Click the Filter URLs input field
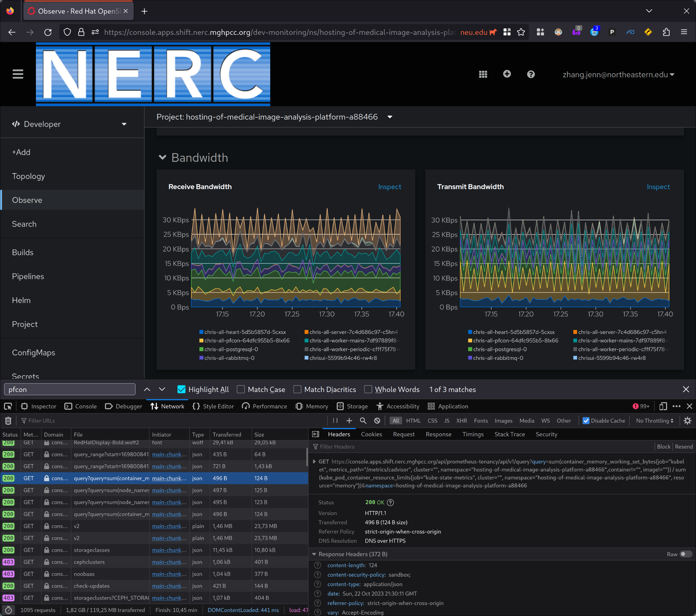Screen dimensions: 696x616 tap(172, 421)
